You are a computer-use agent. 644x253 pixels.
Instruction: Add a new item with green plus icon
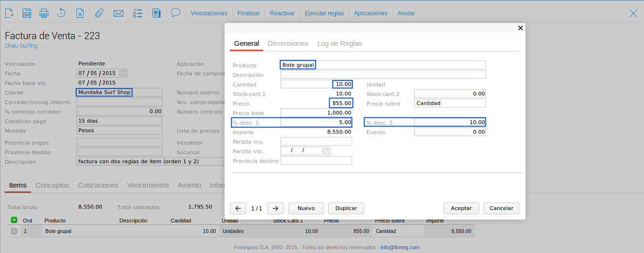(x=14, y=220)
